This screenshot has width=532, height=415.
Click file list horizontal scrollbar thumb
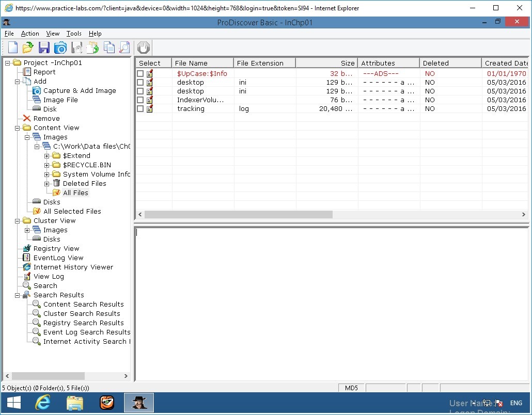[x=239, y=214]
